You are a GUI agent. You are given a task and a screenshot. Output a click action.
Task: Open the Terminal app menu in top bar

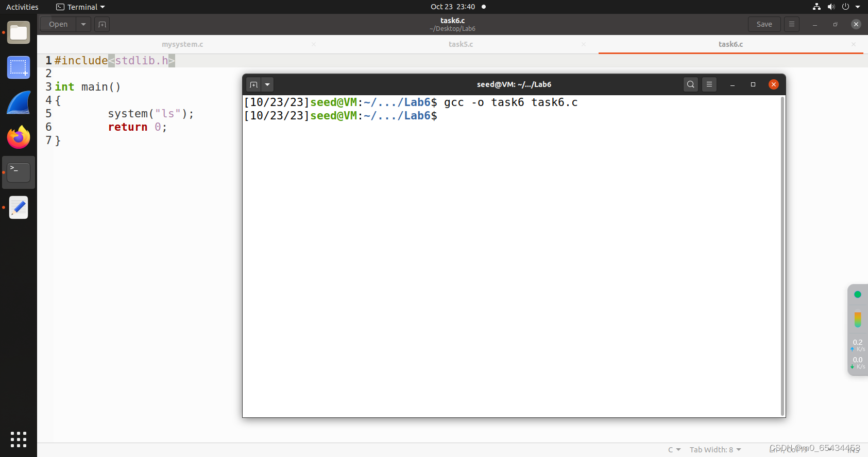80,7
